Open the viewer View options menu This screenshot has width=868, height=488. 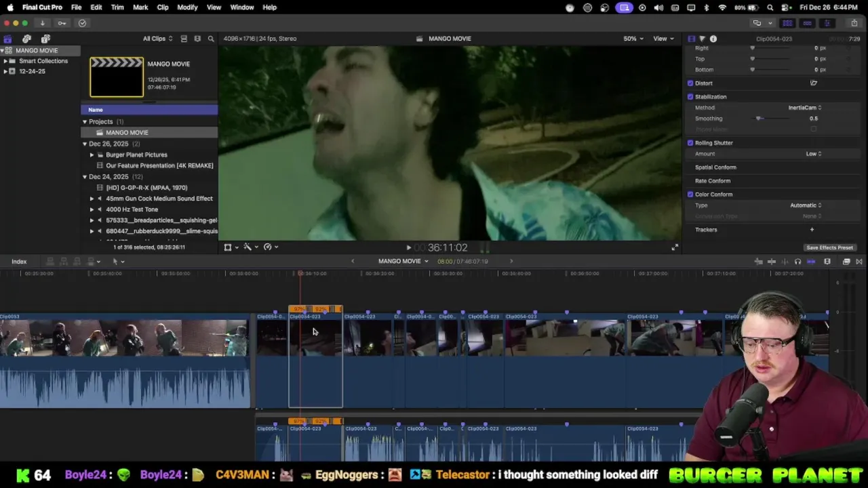[663, 39]
